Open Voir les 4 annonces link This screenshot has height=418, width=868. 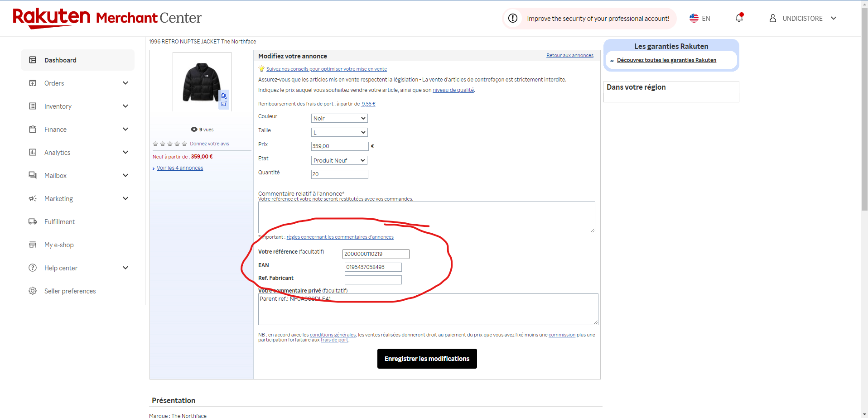[180, 168]
